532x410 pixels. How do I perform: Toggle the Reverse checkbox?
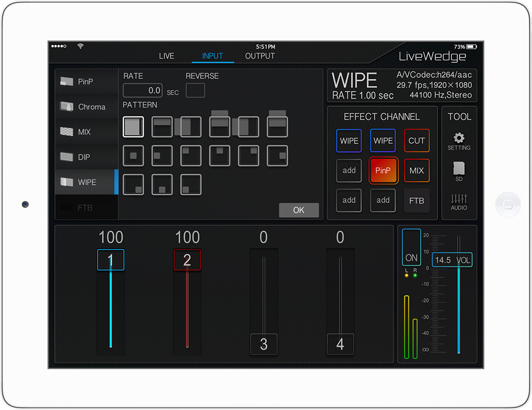tap(195, 91)
